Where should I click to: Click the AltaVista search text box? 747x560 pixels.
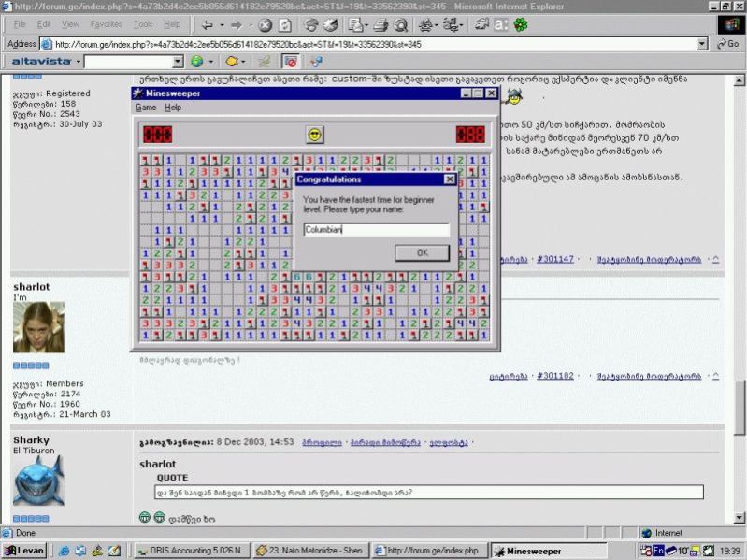point(129,62)
